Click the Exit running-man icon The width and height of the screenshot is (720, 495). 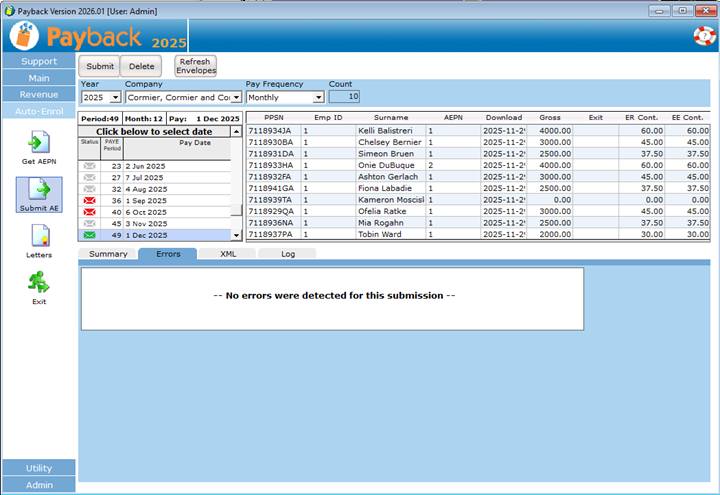(39, 283)
